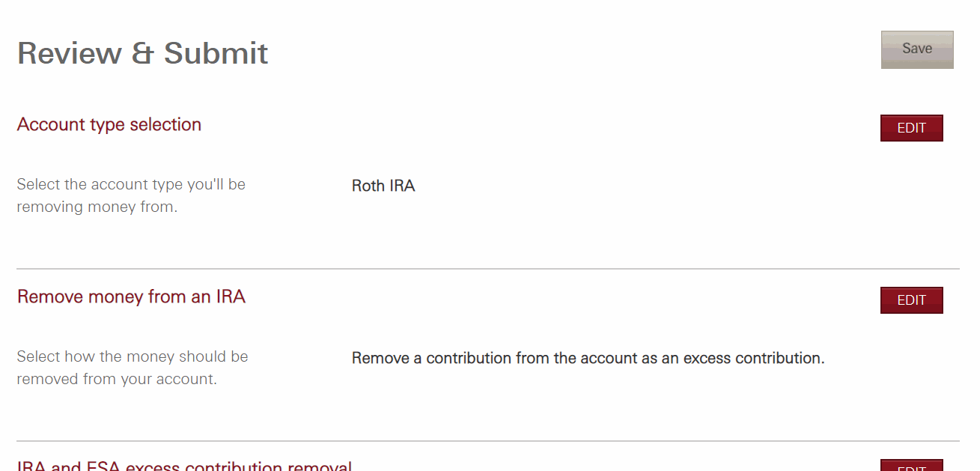The image size is (980, 471).
Task: Click the Account type selection section title
Action: [109, 124]
